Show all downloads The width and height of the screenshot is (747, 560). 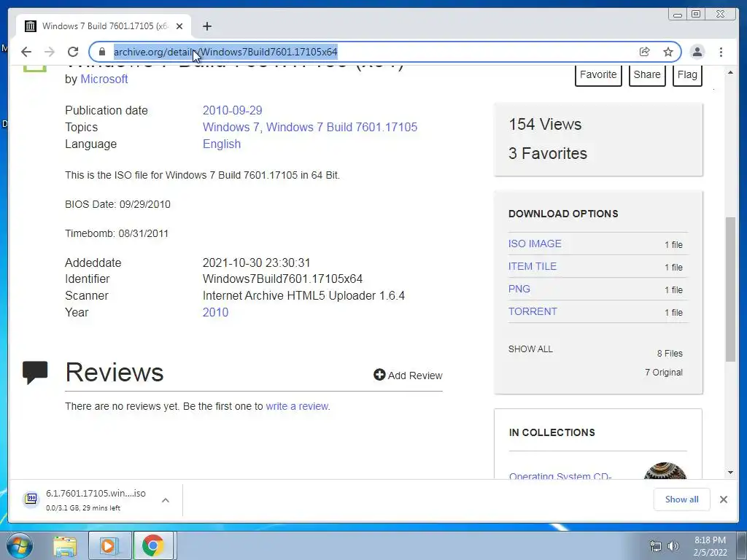682,499
